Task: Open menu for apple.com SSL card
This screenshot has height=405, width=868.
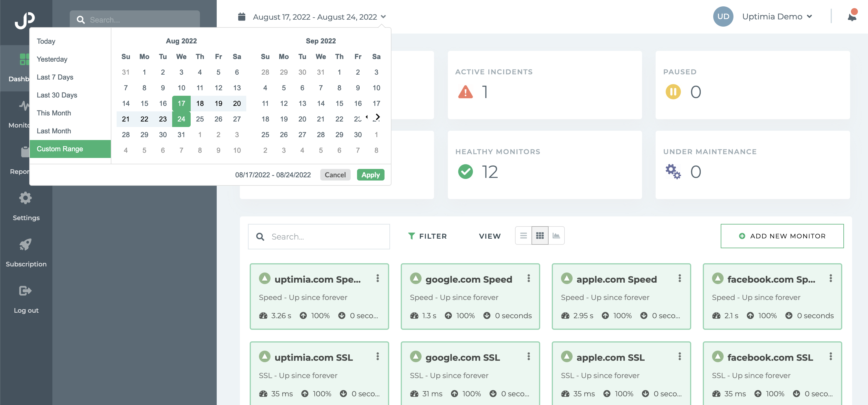Action: click(x=680, y=356)
